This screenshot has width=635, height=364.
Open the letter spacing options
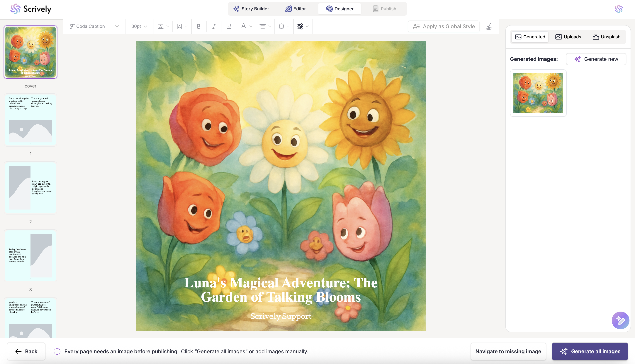click(182, 26)
